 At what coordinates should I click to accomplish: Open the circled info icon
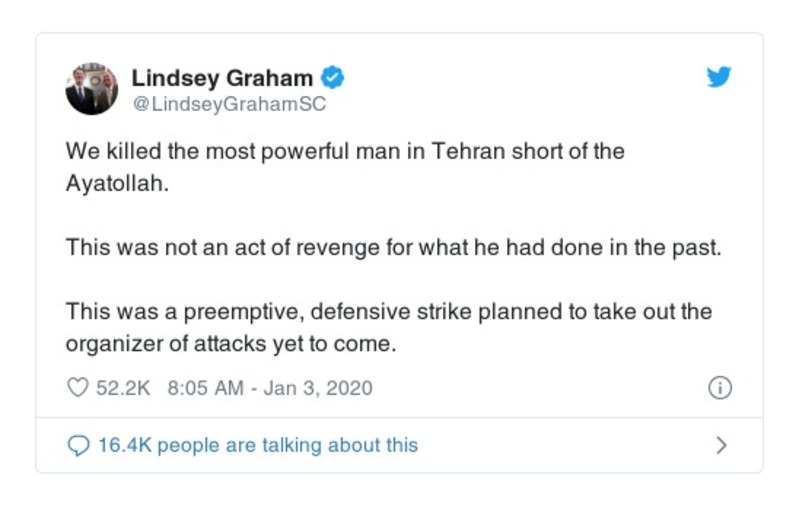720,388
